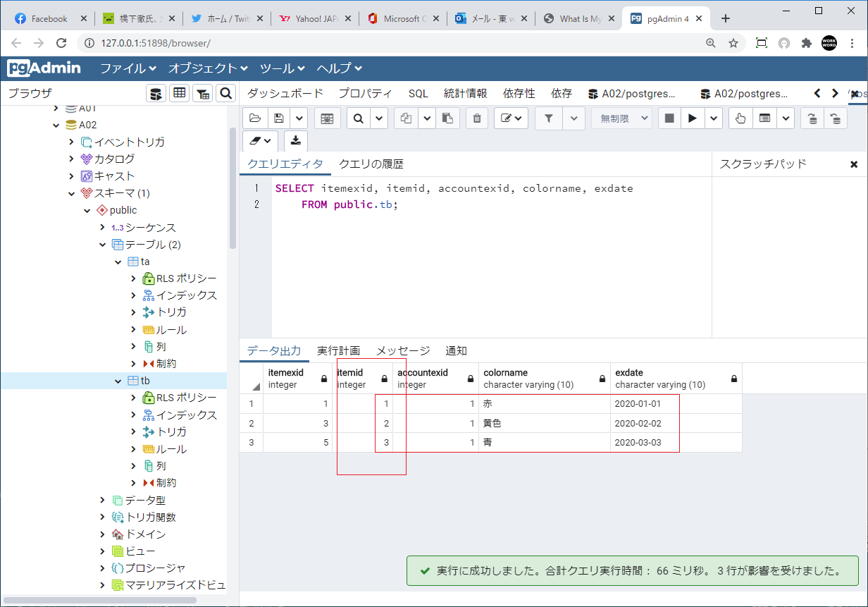
Task: Open the copy options dropdown arrow
Action: pyautogui.click(x=427, y=118)
